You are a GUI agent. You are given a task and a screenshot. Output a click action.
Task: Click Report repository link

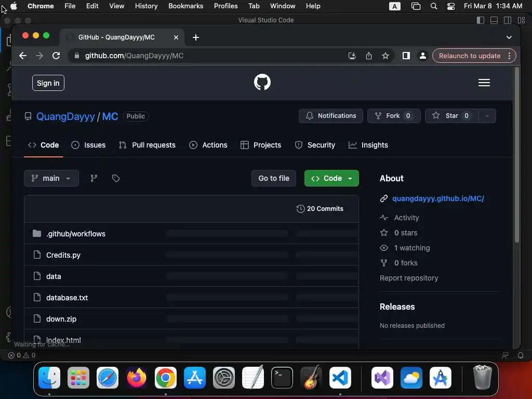coord(409,278)
